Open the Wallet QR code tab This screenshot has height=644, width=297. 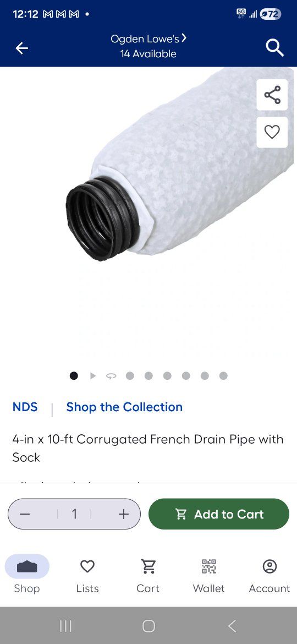pos(209,576)
